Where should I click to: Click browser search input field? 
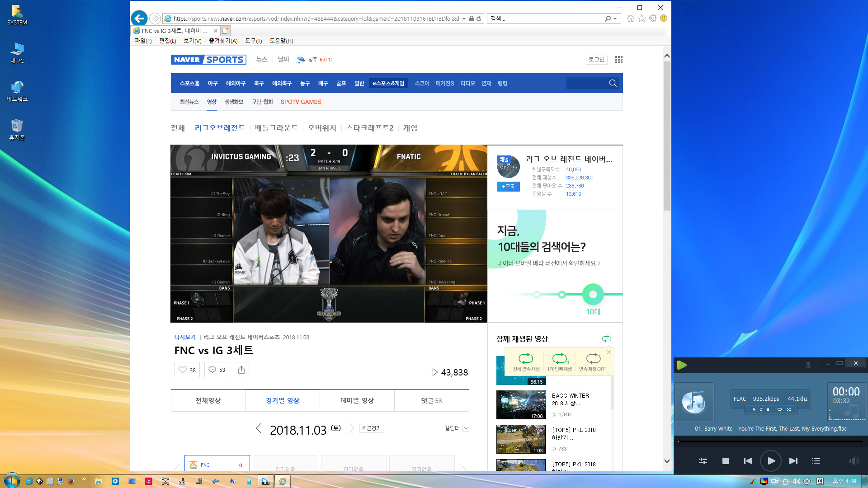point(546,19)
